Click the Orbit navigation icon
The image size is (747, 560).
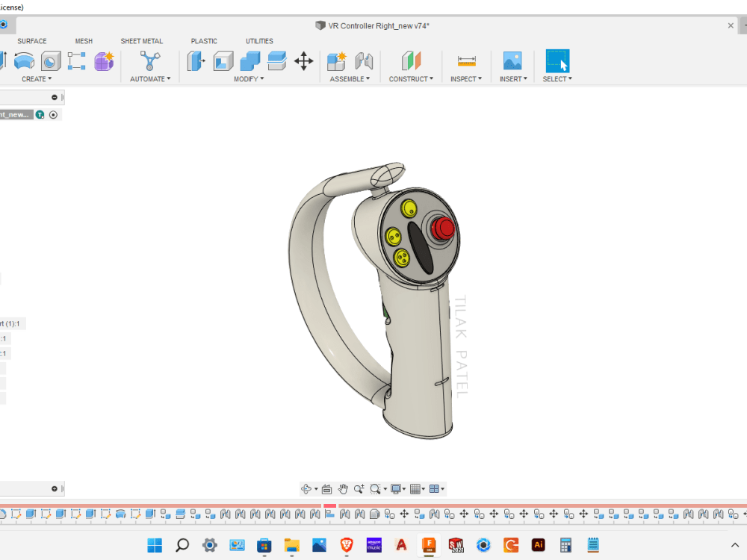(306, 488)
